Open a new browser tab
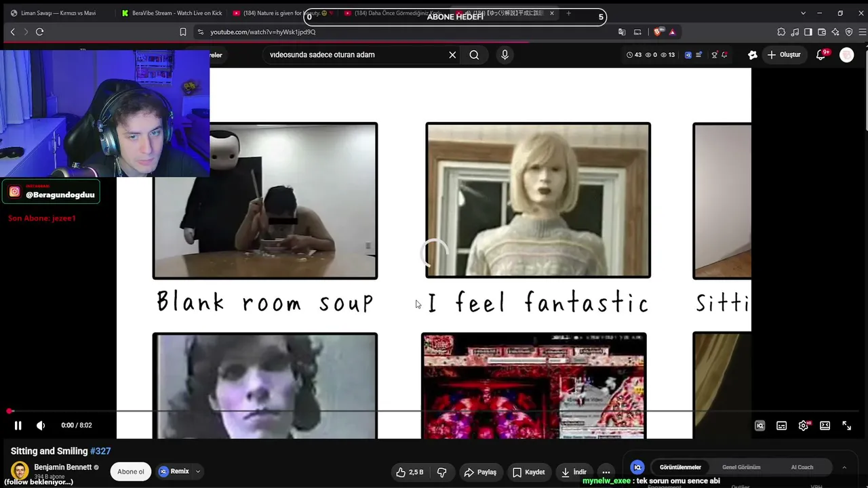This screenshot has height=488, width=868. coord(568,13)
